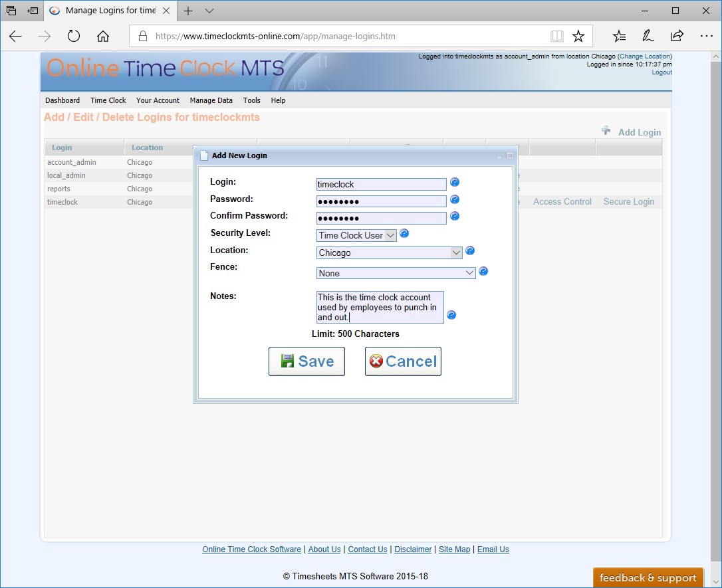Save the new login
This screenshot has height=588, width=722.
pos(306,361)
